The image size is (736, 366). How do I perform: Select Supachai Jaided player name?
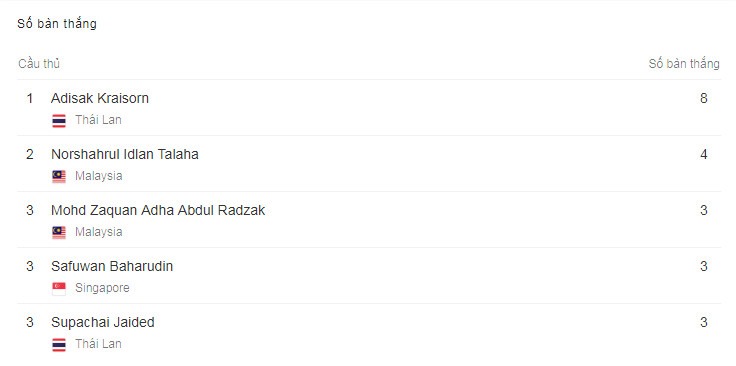103,322
